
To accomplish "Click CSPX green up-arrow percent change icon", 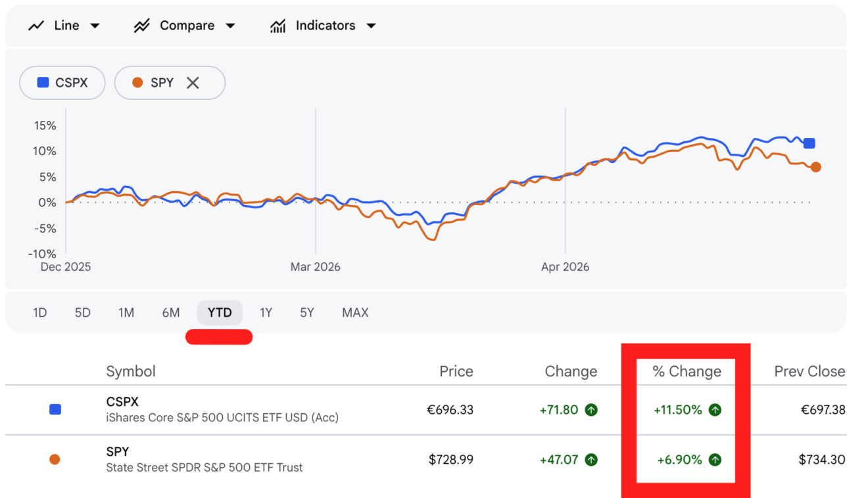I will point(715,410).
